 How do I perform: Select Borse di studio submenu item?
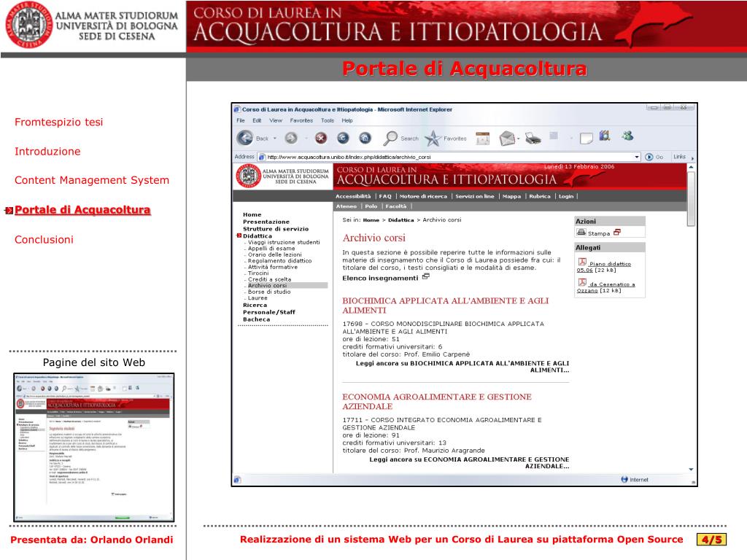point(269,292)
